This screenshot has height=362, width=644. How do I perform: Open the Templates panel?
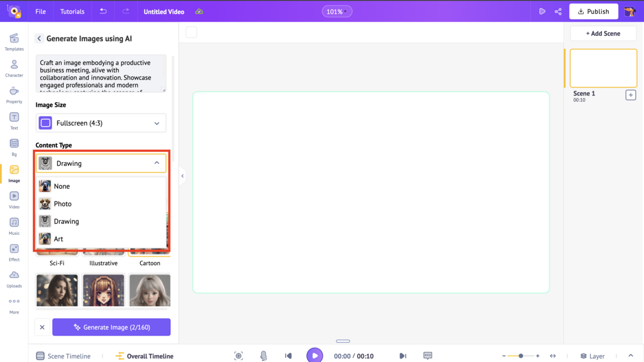14,41
